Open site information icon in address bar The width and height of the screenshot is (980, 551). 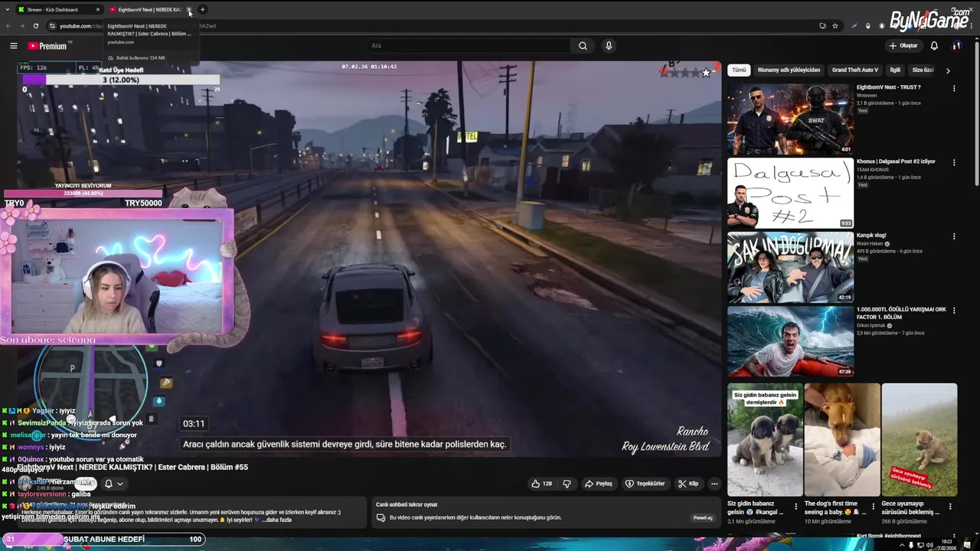52,26
